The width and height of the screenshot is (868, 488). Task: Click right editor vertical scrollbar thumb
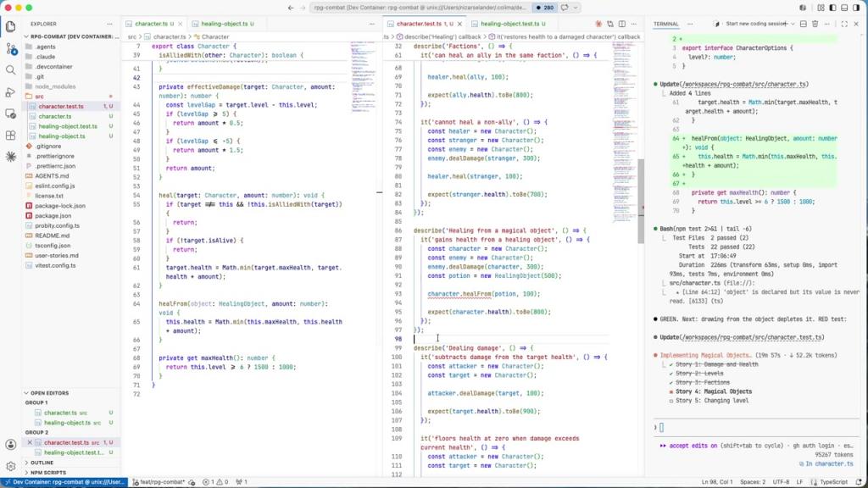coord(641,202)
